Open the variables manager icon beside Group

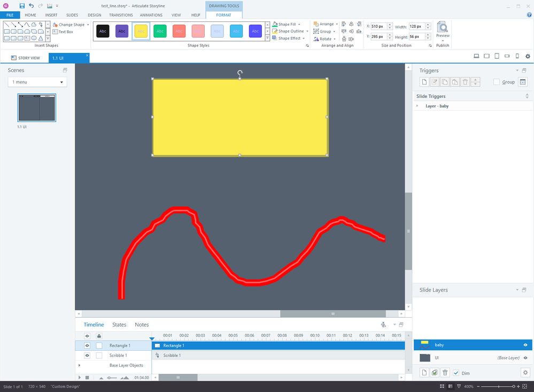[x=523, y=82]
